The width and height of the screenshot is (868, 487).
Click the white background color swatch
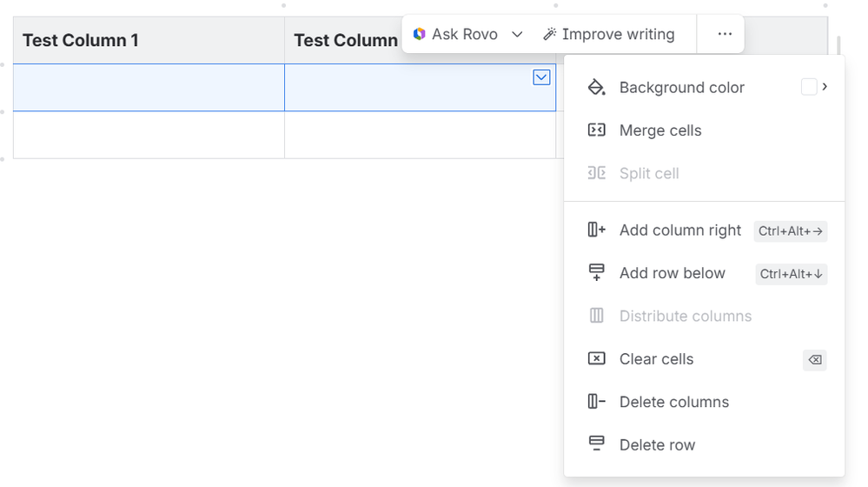coord(809,87)
